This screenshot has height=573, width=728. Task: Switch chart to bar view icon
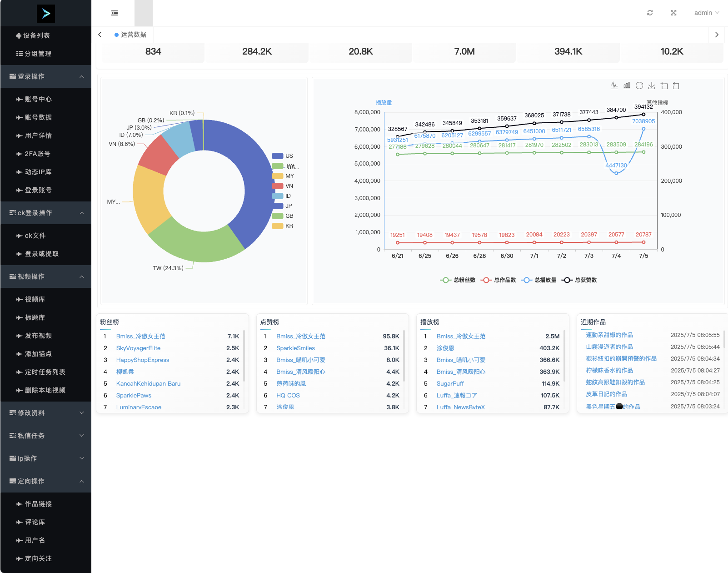(627, 85)
